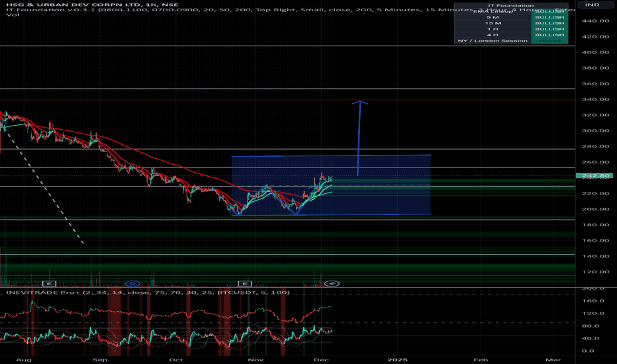Click the NY / London Session label
617x364 pixels.
493,41
